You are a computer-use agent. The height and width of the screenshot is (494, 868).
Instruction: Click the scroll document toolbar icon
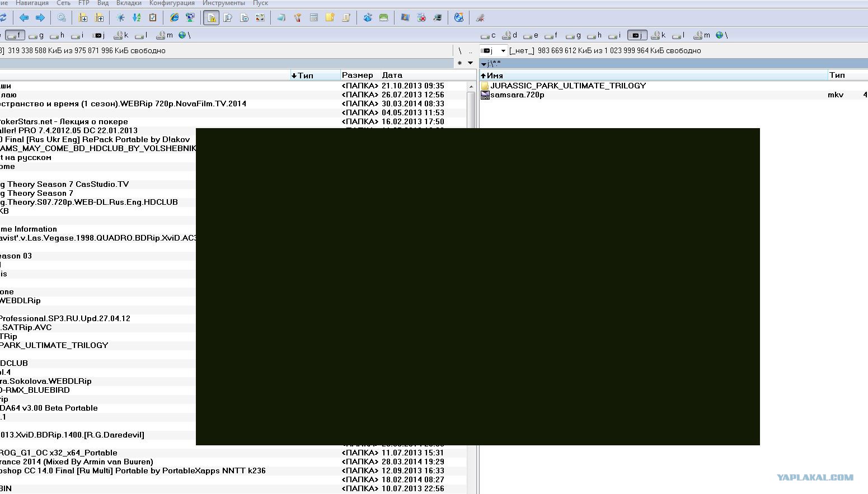(346, 18)
